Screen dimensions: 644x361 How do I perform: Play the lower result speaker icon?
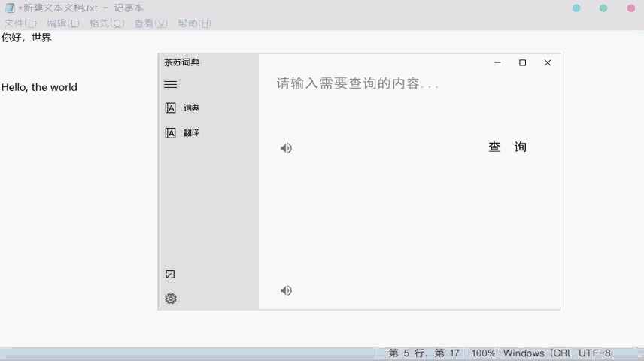(286, 290)
